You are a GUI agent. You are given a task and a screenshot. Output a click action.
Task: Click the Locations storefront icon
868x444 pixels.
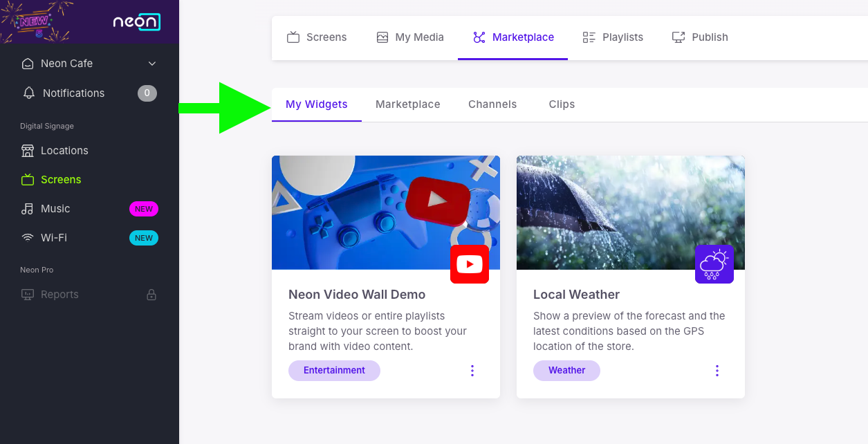28,151
